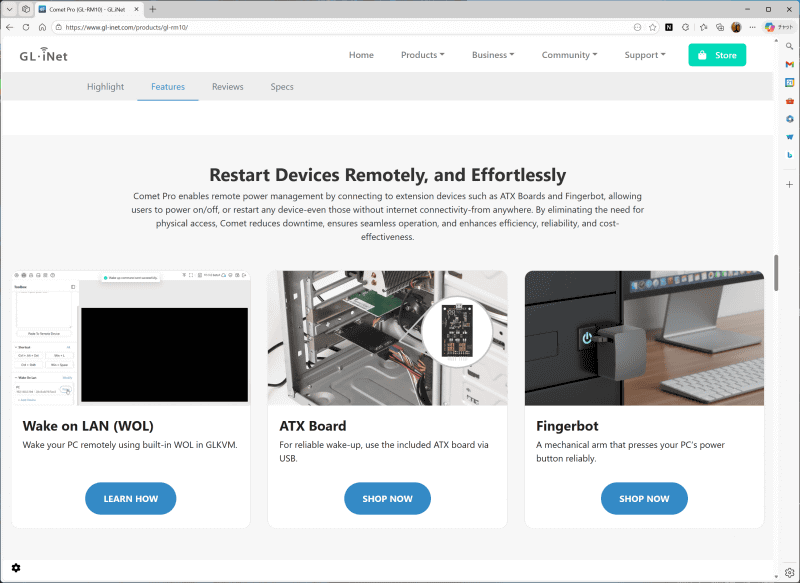800x583 pixels.
Task: Open the Collections icon
Action: click(x=720, y=27)
